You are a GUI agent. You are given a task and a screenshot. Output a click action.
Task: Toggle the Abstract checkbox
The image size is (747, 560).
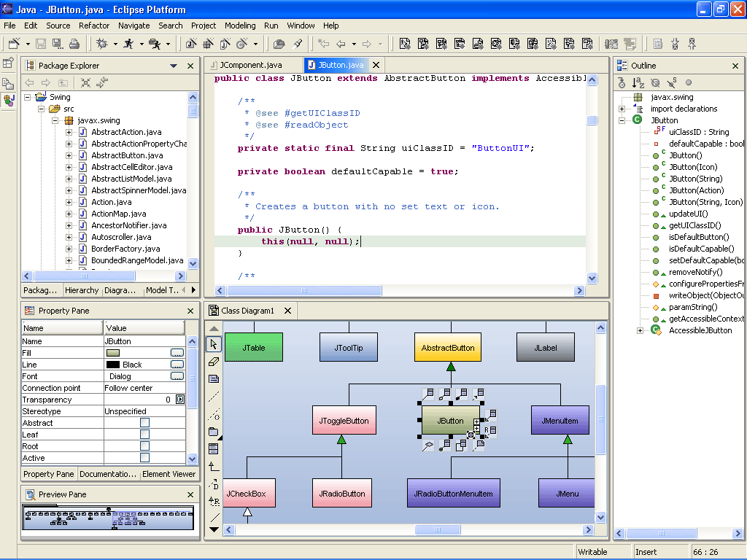[x=145, y=423]
